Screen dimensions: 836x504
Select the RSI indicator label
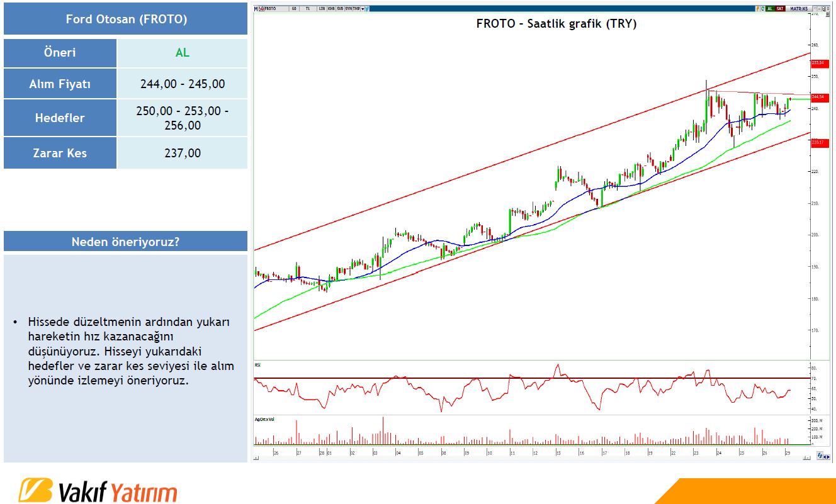[257, 364]
